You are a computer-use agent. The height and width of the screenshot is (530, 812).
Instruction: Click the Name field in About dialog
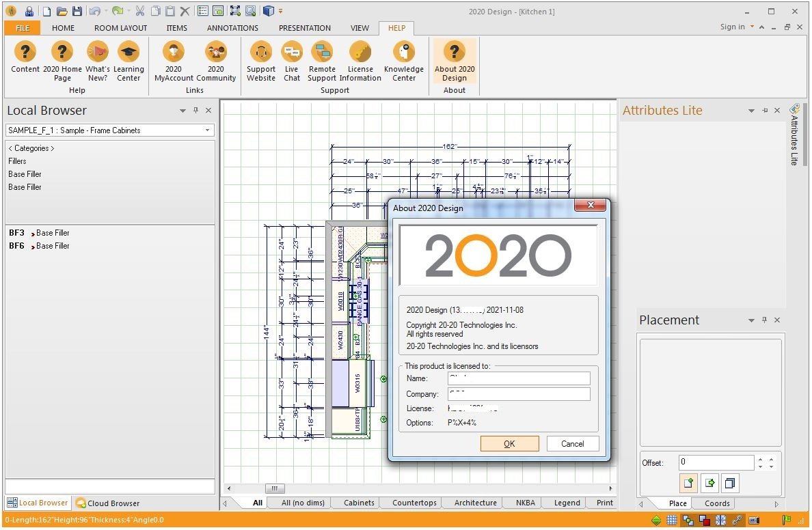(x=519, y=378)
